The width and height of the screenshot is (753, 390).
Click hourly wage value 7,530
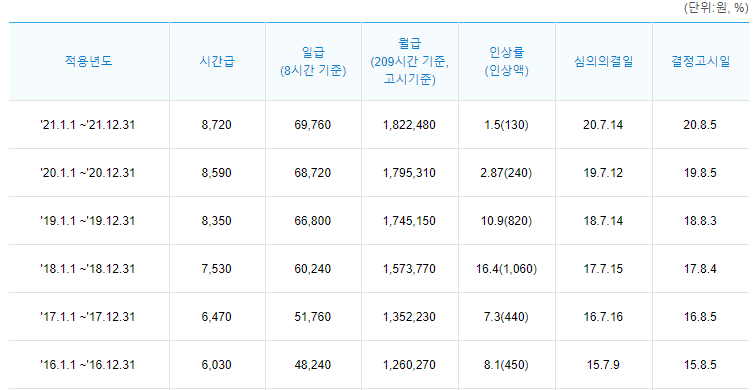tap(217, 269)
